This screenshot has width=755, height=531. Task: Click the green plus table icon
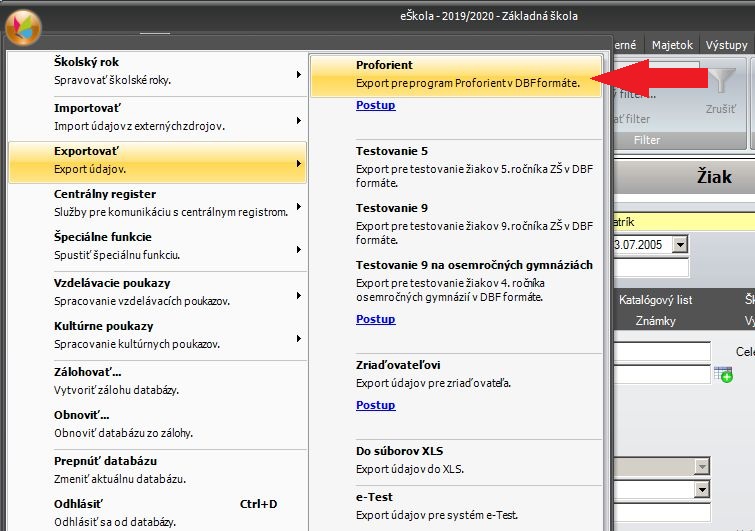coord(723,374)
